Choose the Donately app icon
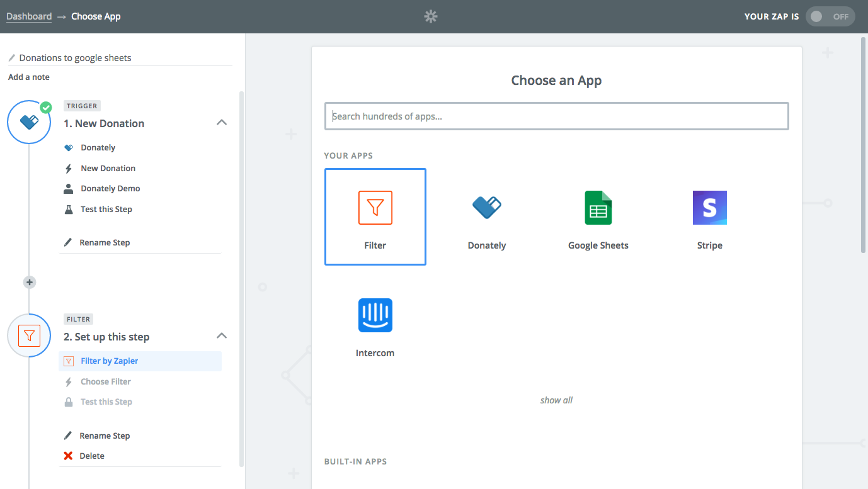The height and width of the screenshot is (489, 868). point(487,207)
